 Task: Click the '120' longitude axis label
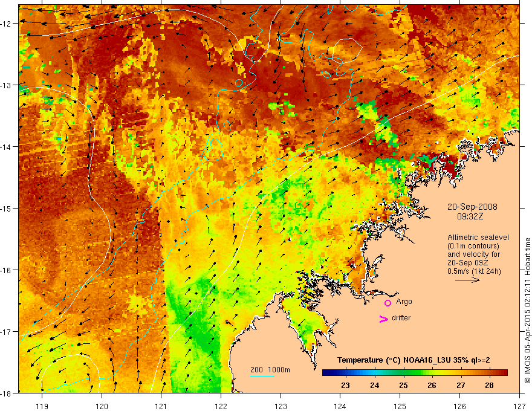102,406
